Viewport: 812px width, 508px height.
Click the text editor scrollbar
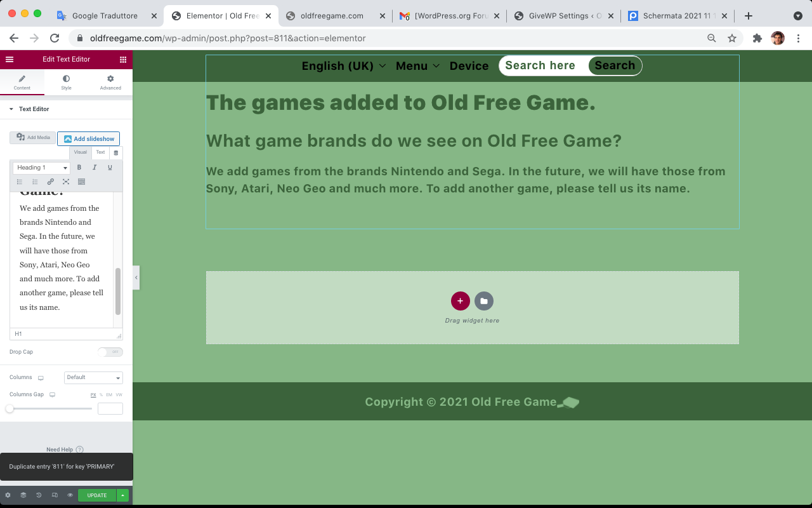tap(118, 291)
